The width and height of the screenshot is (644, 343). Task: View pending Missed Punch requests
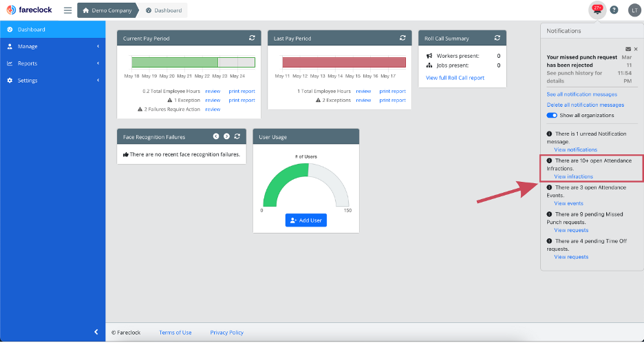click(x=571, y=230)
